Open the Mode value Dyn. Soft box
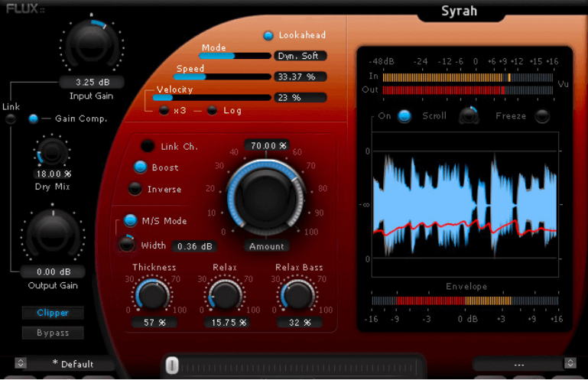The image size is (588, 380). pos(300,56)
